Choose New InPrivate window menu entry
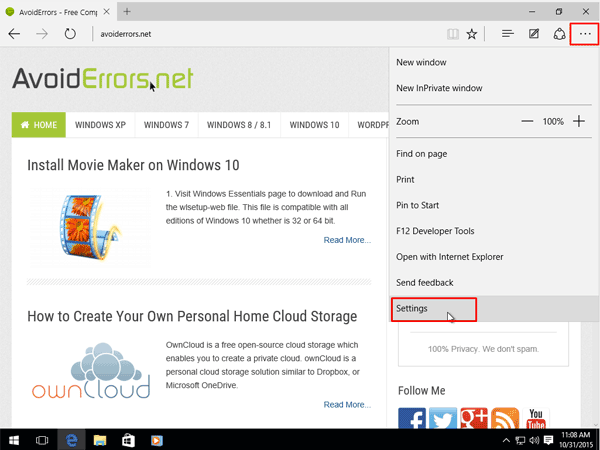 click(x=439, y=88)
